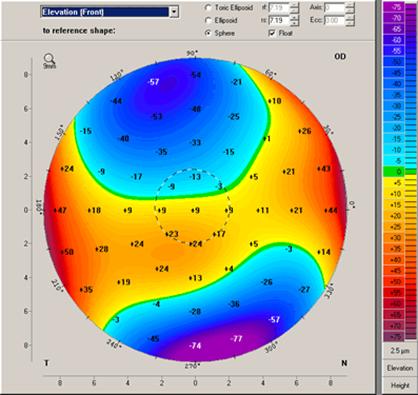The width and height of the screenshot is (418, 395).
Task: Click the Elevation button below the color scale
Action: coord(399,368)
